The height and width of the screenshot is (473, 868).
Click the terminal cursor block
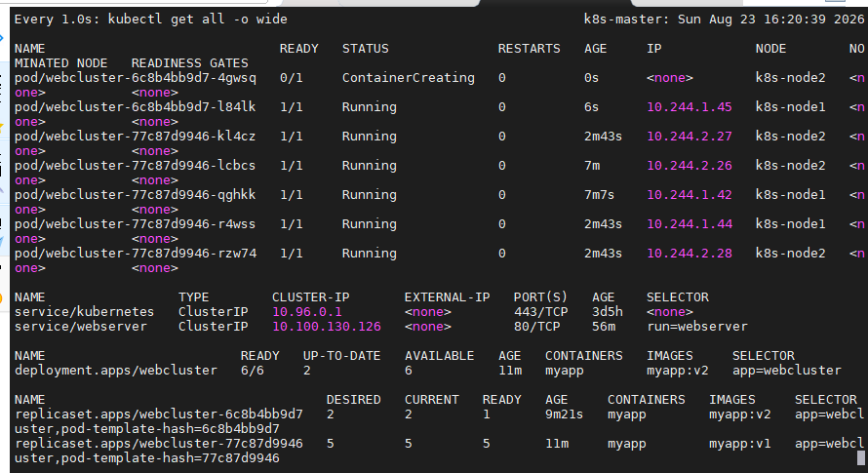click(861, 458)
